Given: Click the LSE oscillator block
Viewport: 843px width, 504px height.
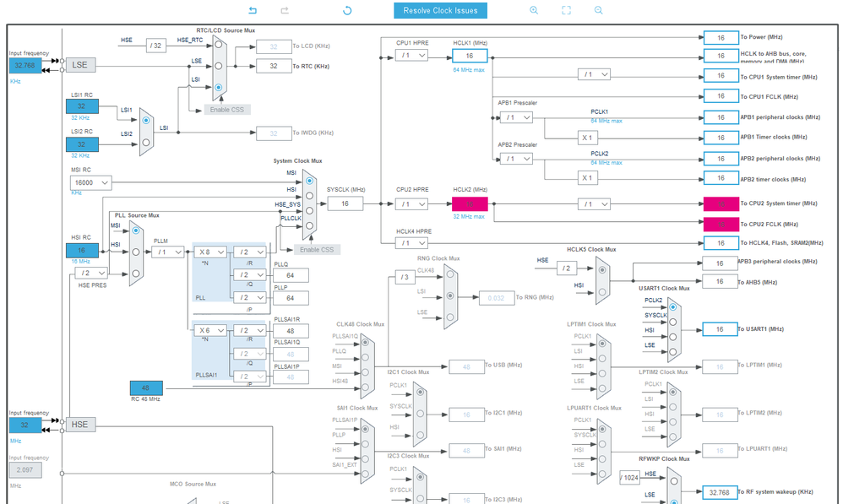Looking at the screenshot, I should 80,65.
